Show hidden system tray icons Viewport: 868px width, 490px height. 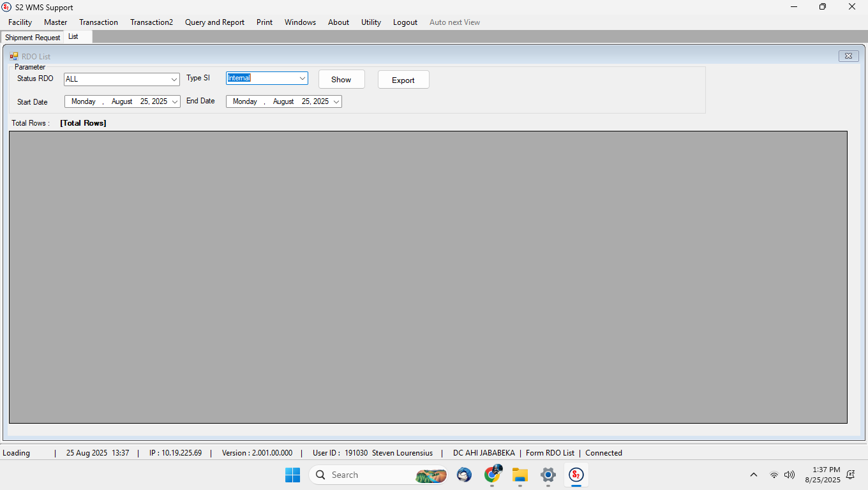pos(754,475)
